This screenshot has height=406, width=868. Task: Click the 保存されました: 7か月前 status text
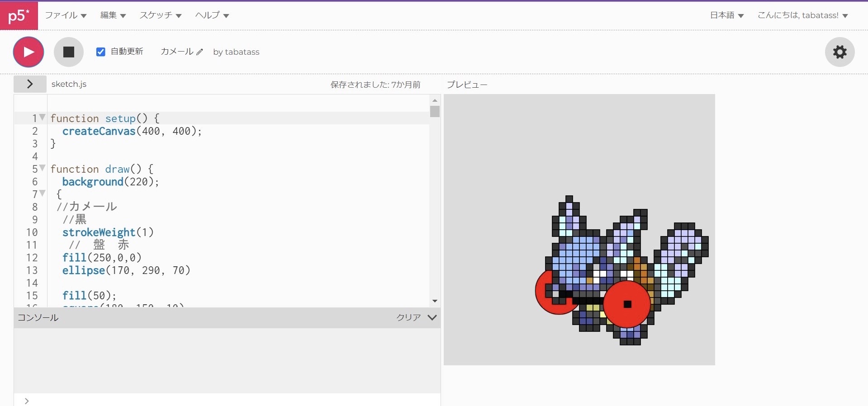click(x=375, y=85)
